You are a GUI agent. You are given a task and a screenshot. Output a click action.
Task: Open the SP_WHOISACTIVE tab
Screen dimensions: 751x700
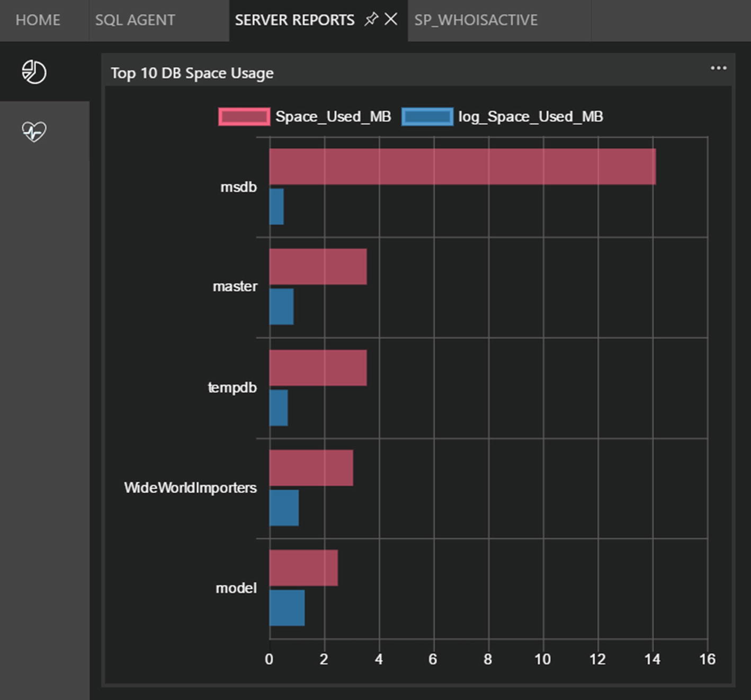point(476,20)
